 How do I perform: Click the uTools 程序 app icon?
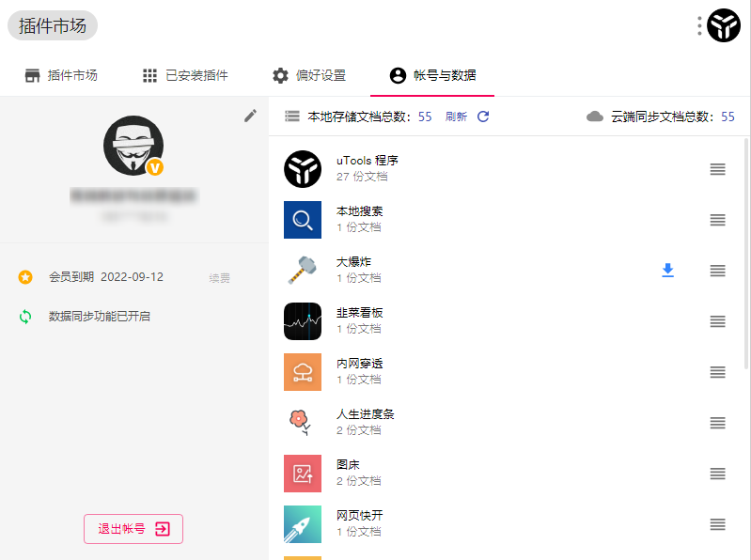[x=303, y=169]
